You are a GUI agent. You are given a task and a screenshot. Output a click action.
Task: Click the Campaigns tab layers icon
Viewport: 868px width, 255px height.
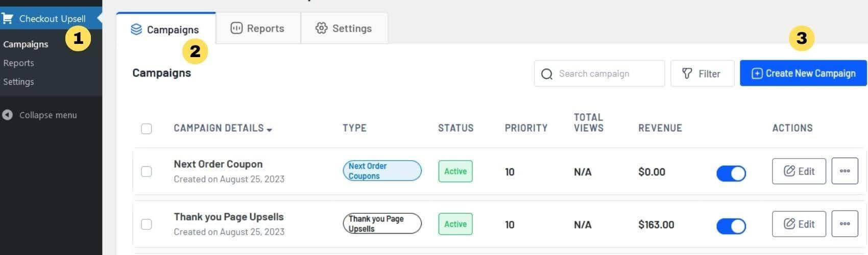click(136, 30)
